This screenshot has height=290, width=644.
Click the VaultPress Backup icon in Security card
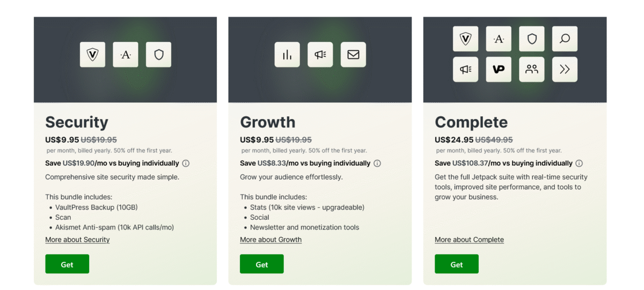pyautogui.click(x=93, y=55)
